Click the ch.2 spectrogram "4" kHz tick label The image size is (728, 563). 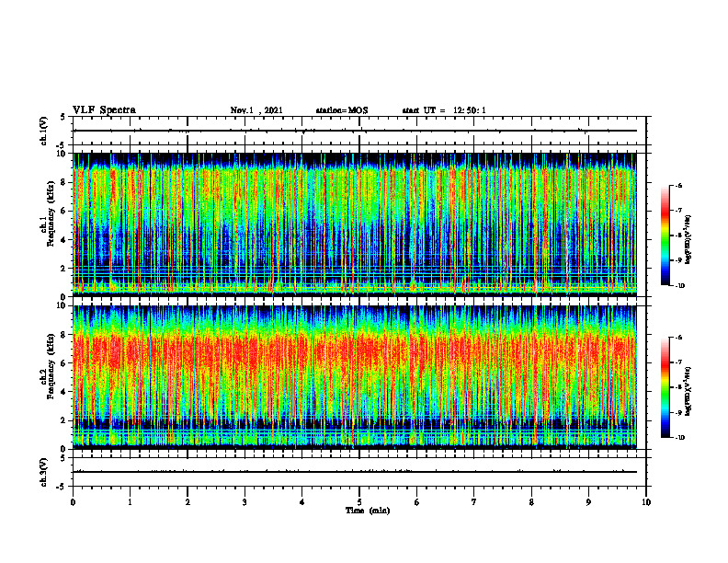click(64, 392)
